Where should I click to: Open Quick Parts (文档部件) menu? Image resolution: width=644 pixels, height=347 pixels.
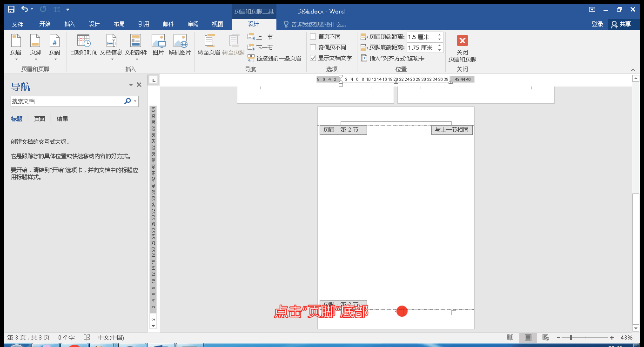pyautogui.click(x=136, y=48)
